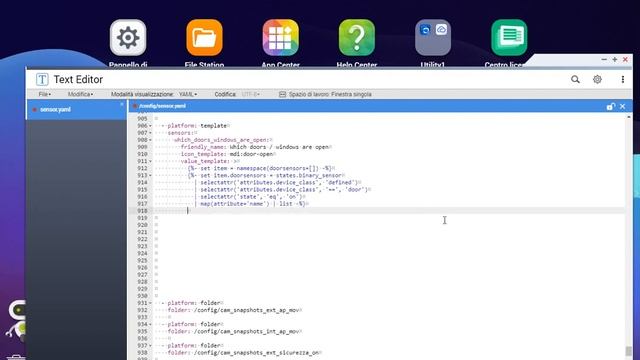
Task: Collapse the fold arrow at line 931
Action: [150, 303]
